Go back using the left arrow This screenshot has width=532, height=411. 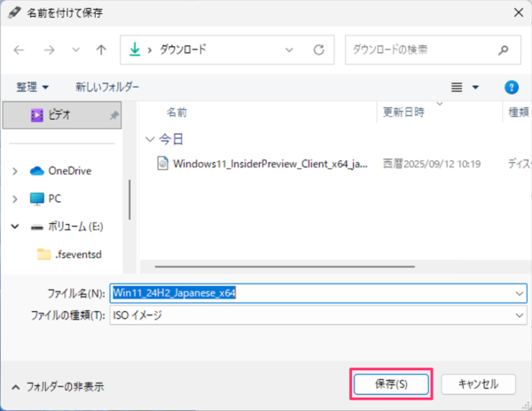click(19, 50)
